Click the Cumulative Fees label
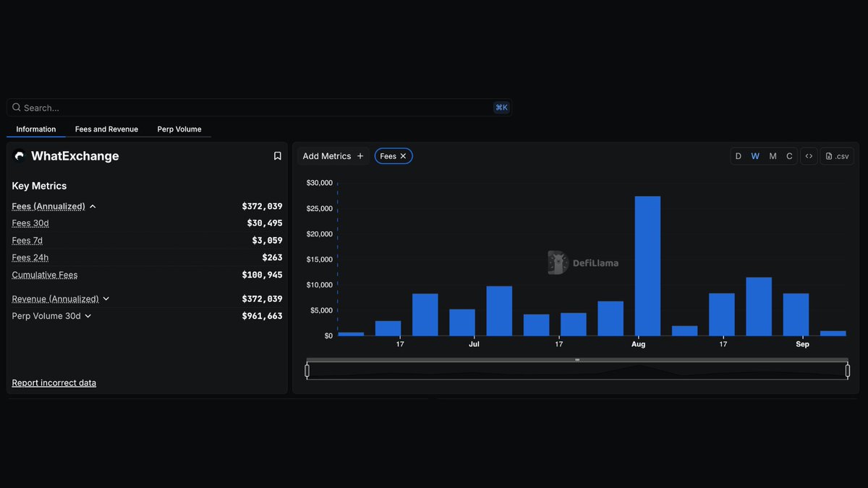Screen dimensions: 868x488 (45, 275)
